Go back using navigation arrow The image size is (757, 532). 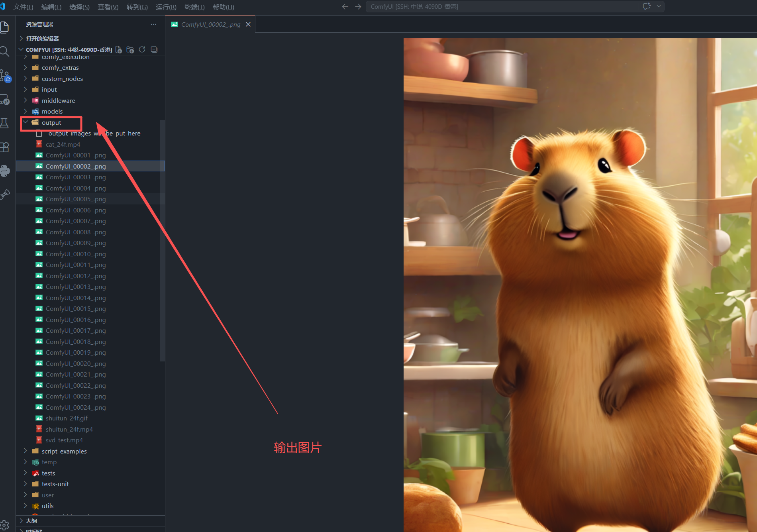tap(345, 7)
